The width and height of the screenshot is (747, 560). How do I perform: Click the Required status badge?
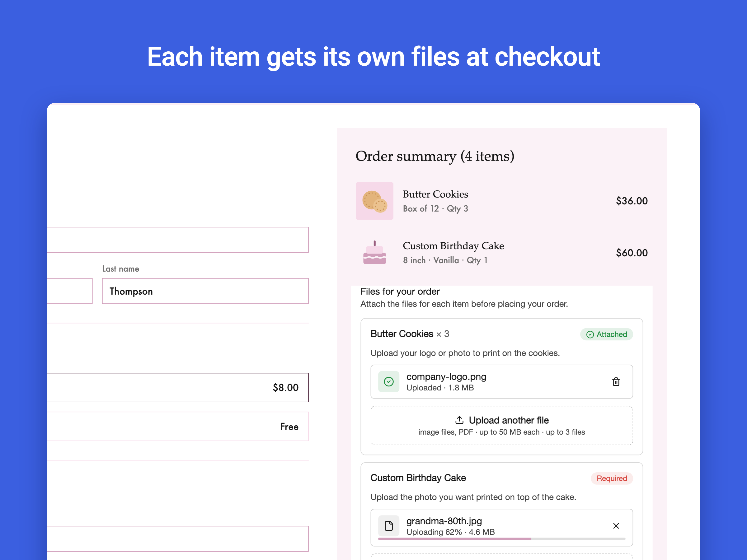point(612,478)
